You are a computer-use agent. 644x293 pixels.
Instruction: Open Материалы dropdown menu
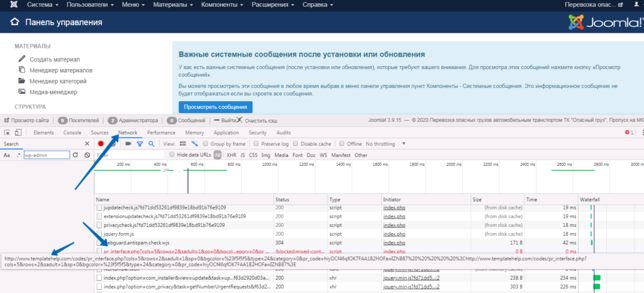pyautogui.click(x=174, y=5)
